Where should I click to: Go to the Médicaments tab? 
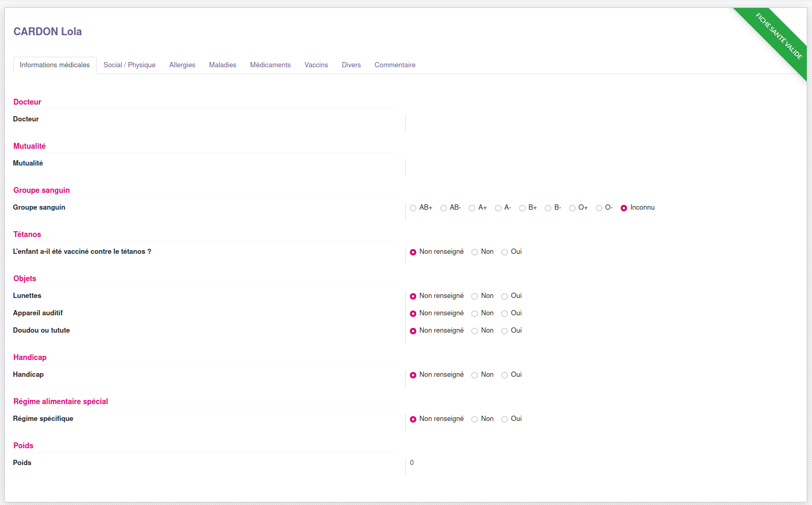click(x=270, y=65)
